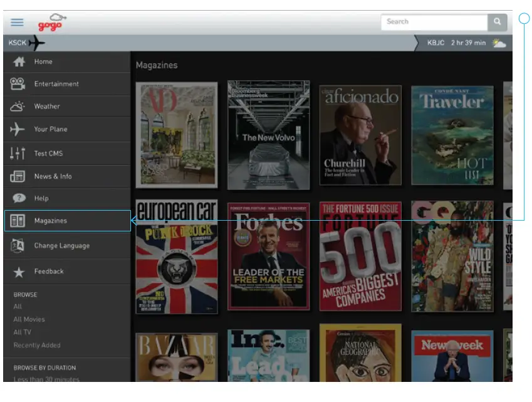Click the KBJC destination airport code
Viewport: 532px width, 402px height.
436,43
